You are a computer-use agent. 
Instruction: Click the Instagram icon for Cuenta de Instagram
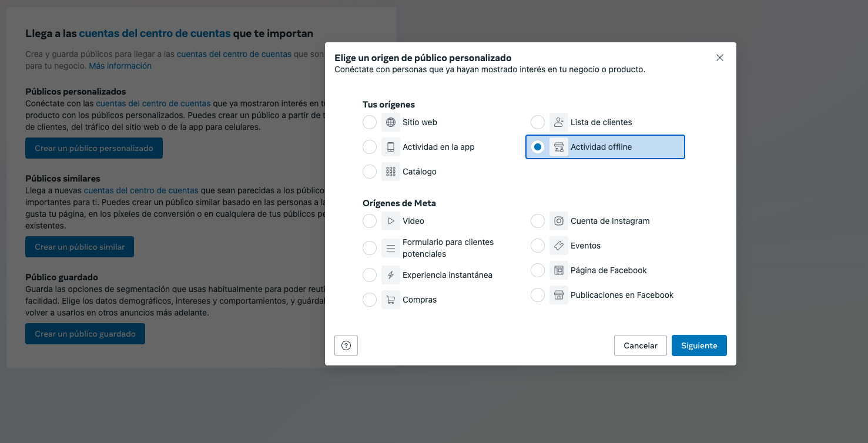[x=559, y=221]
